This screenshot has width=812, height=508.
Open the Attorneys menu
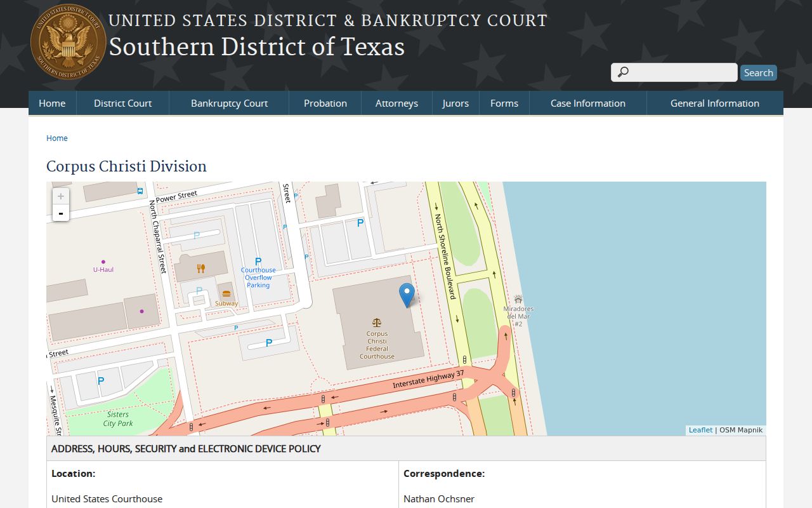pyautogui.click(x=396, y=103)
